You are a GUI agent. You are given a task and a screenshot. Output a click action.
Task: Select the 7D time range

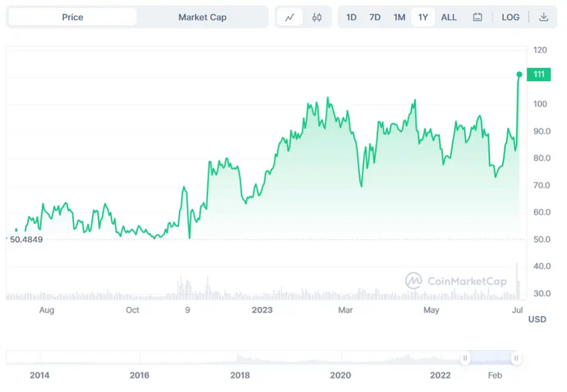click(375, 17)
